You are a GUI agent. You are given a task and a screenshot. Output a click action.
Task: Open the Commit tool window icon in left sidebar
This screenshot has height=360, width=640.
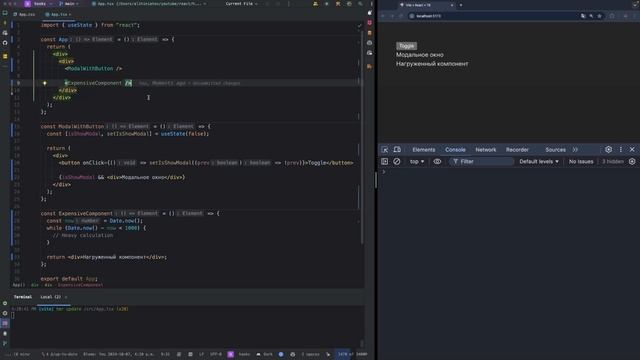point(5,23)
